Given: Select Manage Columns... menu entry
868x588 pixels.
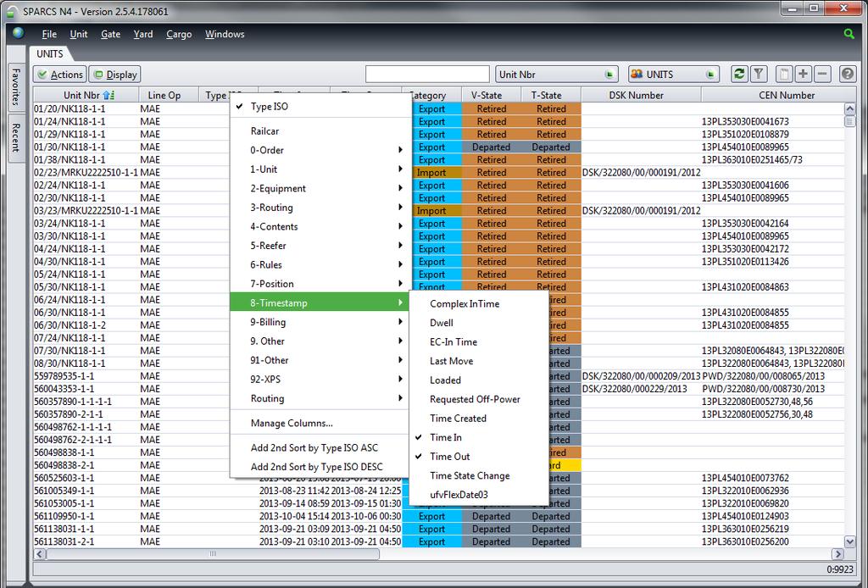Looking at the screenshot, I should coord(292,423).
